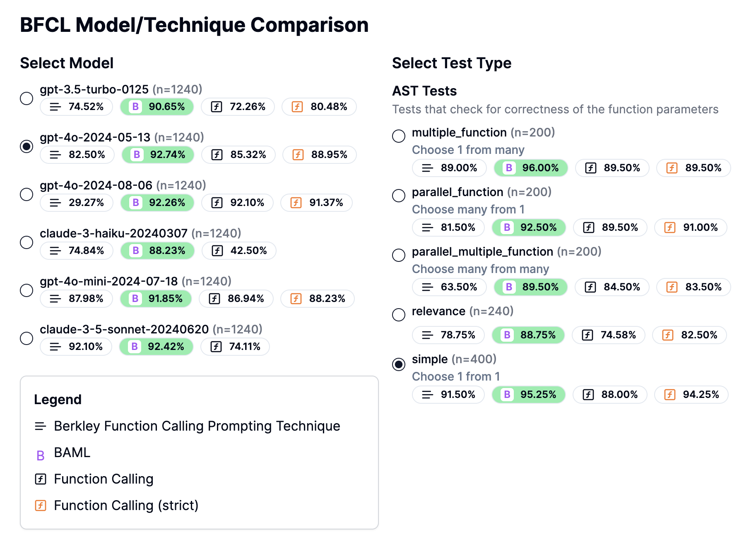Screen dimensions: 756x551
Task: Click the BAML icon in the Legend
Action: [x=41, y=455]
